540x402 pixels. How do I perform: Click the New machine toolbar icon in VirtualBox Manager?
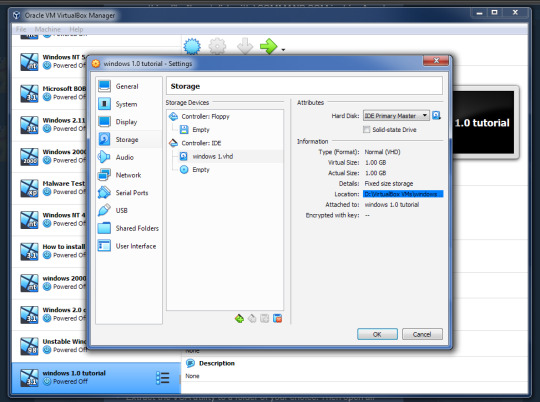[192, 46]
